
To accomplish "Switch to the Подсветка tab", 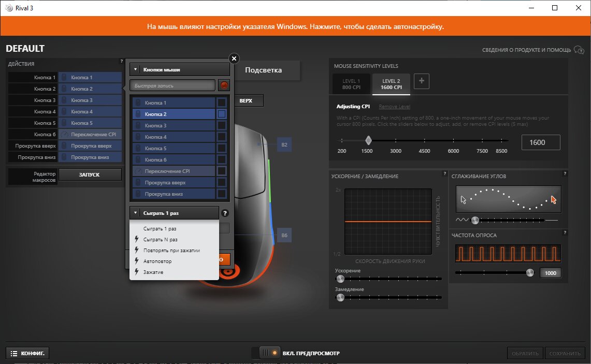I will click(264, 70).
